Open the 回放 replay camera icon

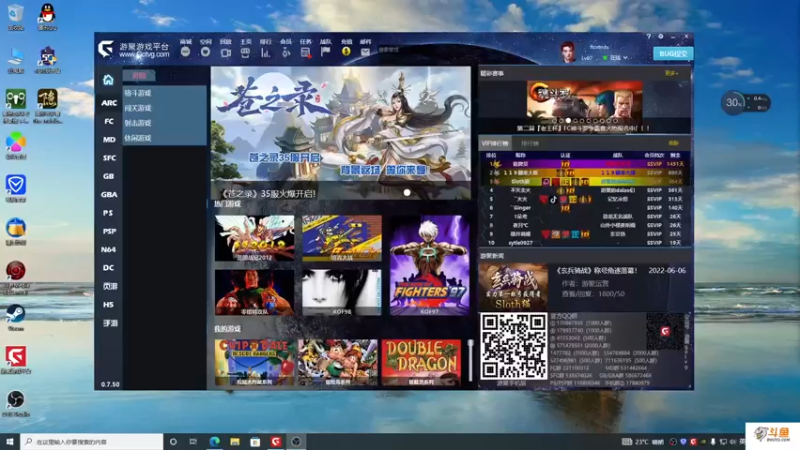(x=226, y=52)
